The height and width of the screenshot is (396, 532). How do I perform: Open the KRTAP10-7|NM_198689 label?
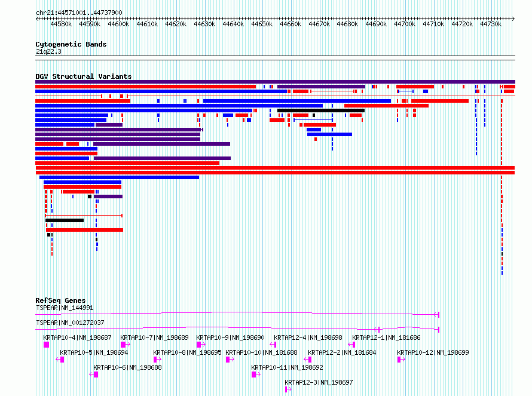pos(154,337)
